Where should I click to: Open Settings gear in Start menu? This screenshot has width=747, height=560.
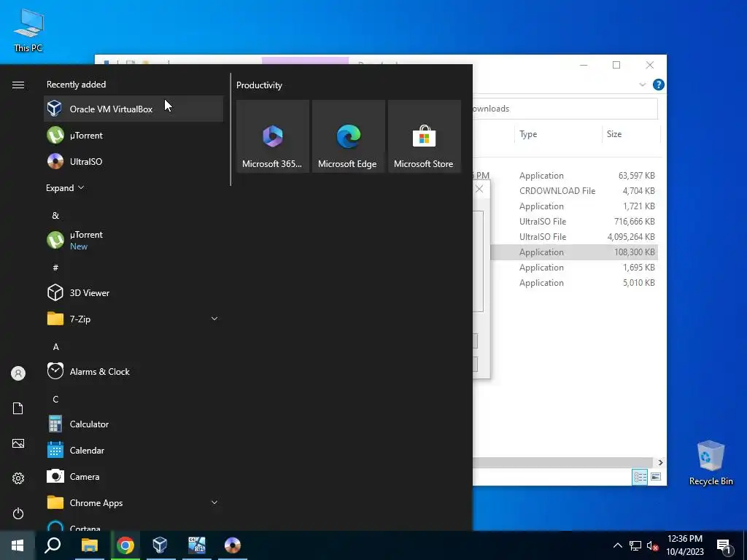click(18, 478)
